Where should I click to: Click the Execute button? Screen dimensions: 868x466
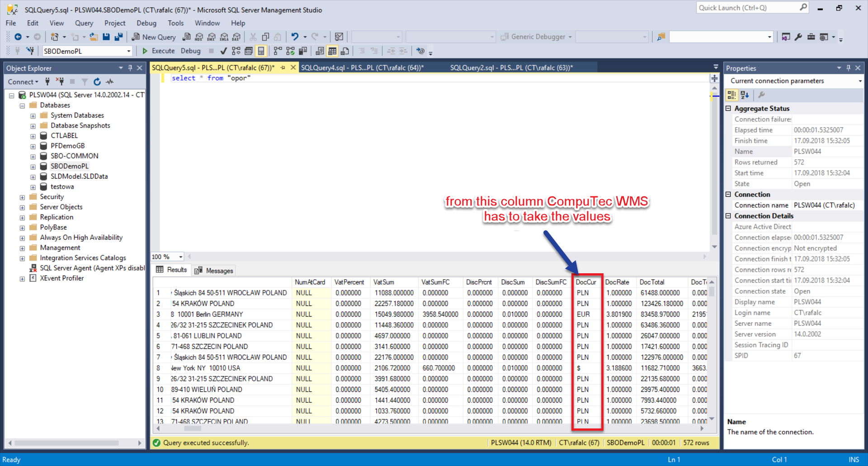(x=159, y=51)
